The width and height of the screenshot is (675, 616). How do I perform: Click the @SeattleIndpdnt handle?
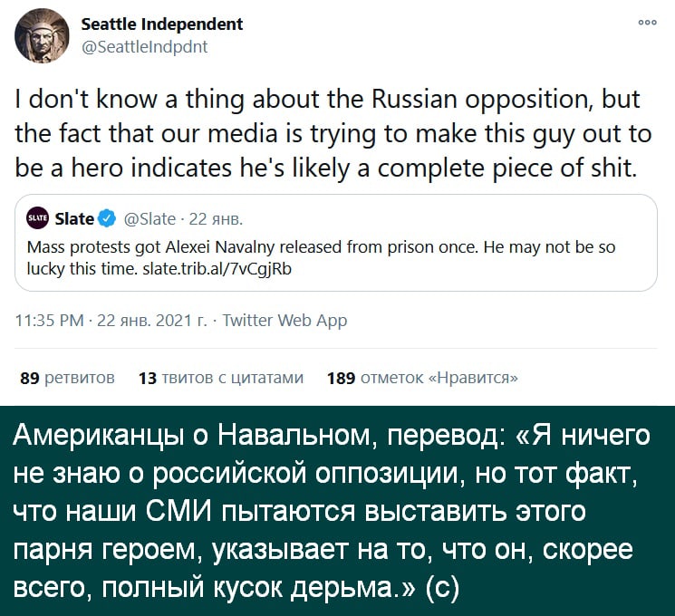pyautogui.click(x=145, y=47)
